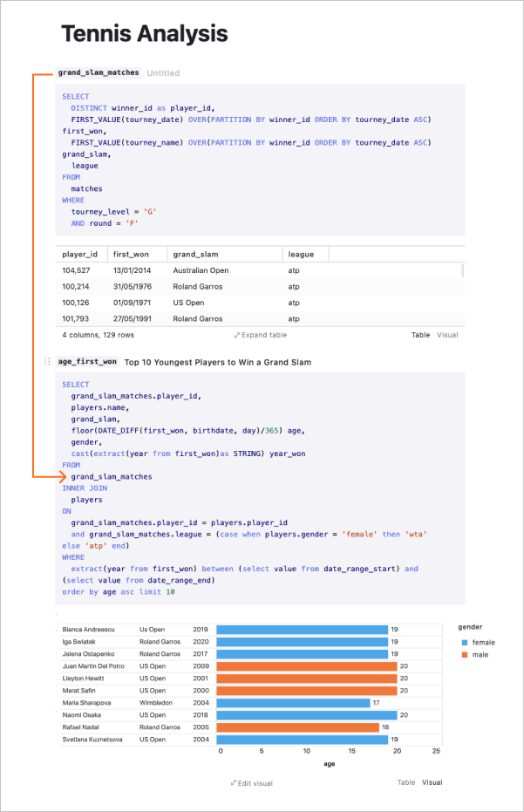This screenshot has height=812, width=524.
Task: Click the female blue legend swatch
Action: 465,642
